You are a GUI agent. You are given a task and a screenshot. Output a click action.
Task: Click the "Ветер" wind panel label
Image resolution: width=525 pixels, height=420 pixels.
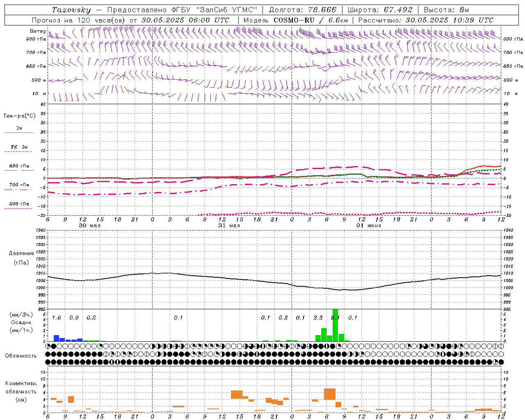coord(38,31)
